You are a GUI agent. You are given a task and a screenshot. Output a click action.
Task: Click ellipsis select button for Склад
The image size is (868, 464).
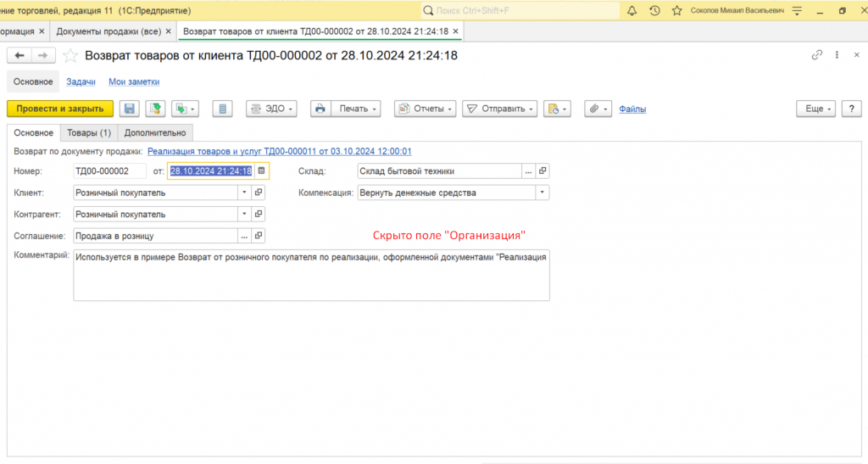[529, 171]
